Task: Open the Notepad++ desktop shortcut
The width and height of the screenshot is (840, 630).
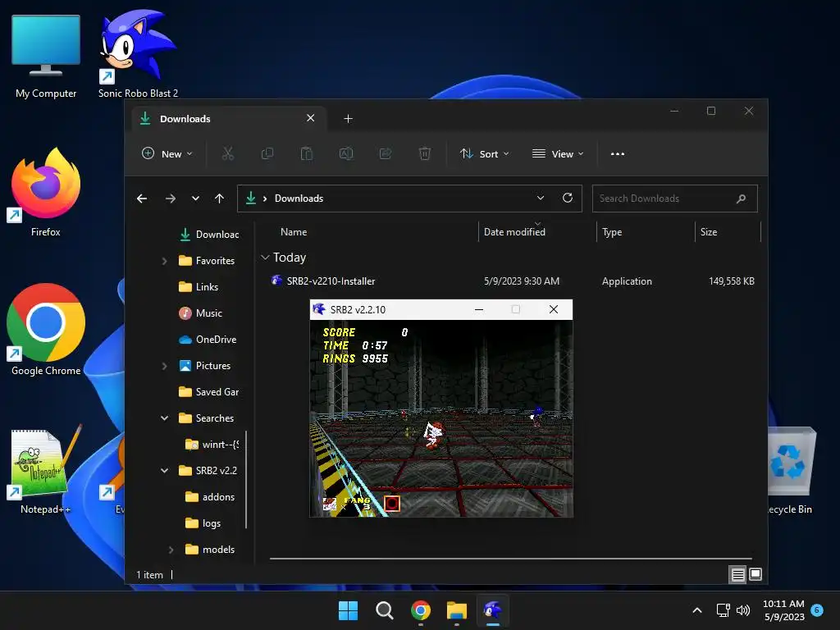Action: point(46,472)
